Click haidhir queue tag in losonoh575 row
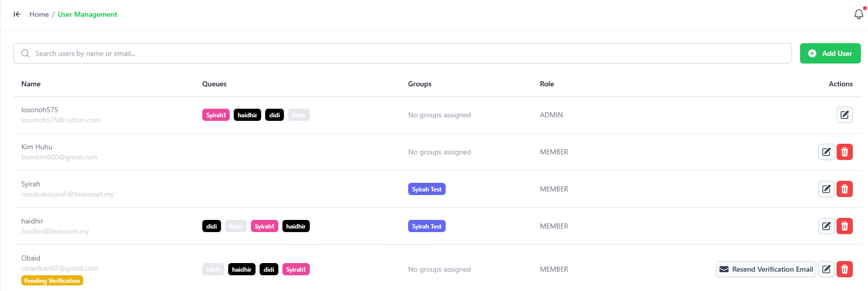868x291 pixels. pos(247,115)
